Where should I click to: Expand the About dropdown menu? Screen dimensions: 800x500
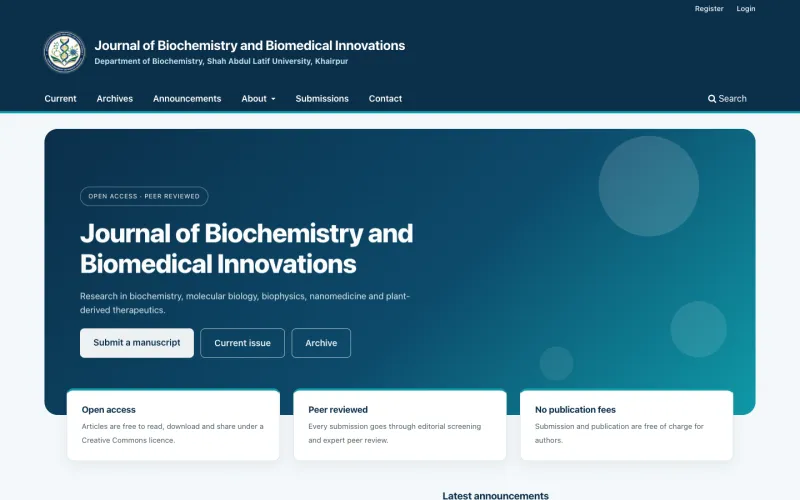(x=258, y=98)
